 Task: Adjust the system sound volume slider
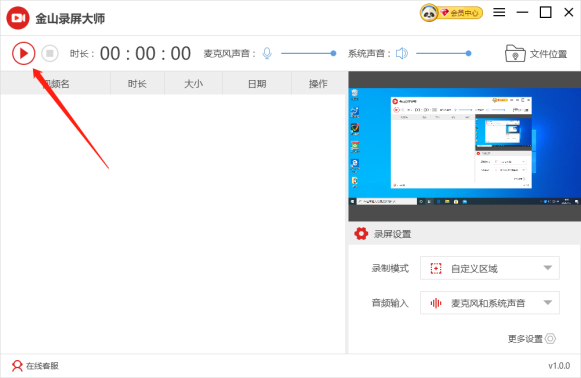(x=444, y=53)
